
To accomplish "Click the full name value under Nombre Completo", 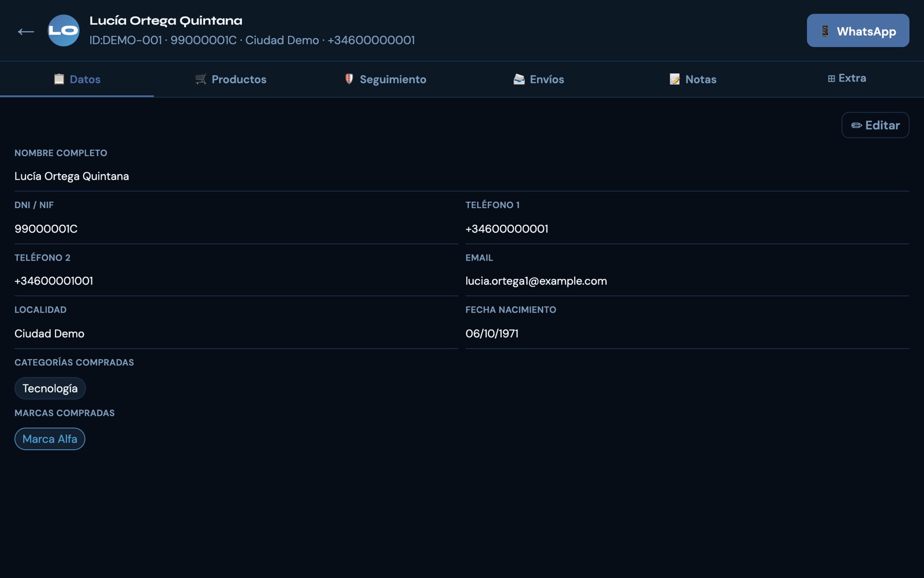I will click(x=72, y=176).
